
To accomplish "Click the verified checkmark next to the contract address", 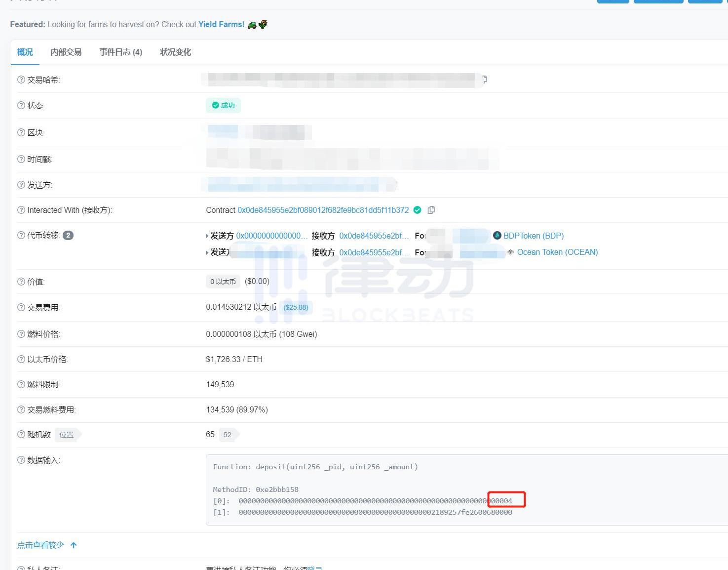I will (418, 210).
